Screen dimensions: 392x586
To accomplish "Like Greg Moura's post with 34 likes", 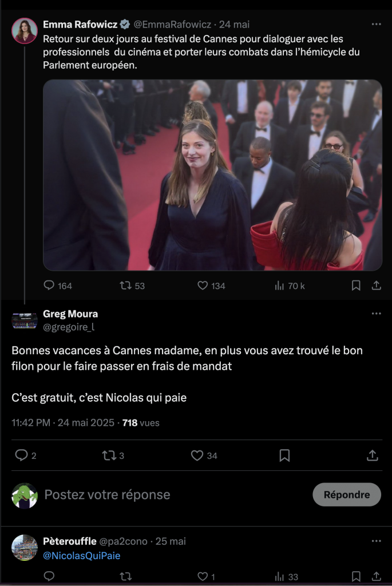I will coord(197,455).
